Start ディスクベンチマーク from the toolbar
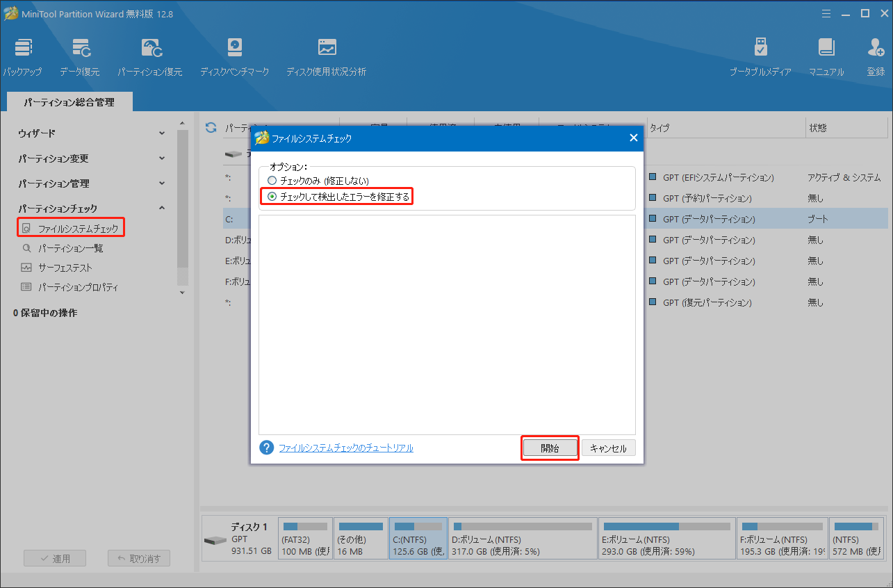893x588 pixels. pos(234,57)
